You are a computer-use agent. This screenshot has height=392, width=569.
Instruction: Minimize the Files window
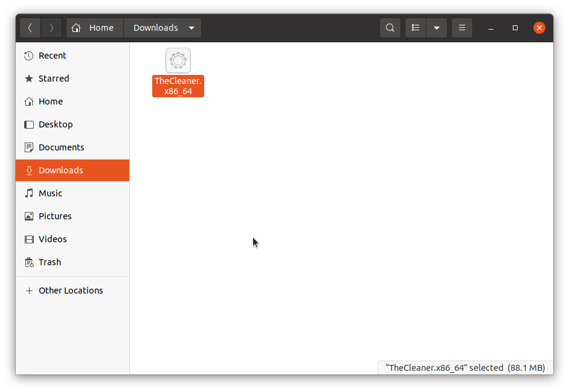[x=491, y=28]
